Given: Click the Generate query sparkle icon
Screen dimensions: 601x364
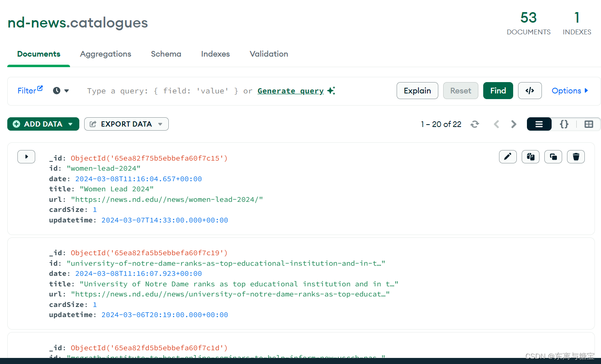Looking at the screenshot, I should tap(331, 91).
